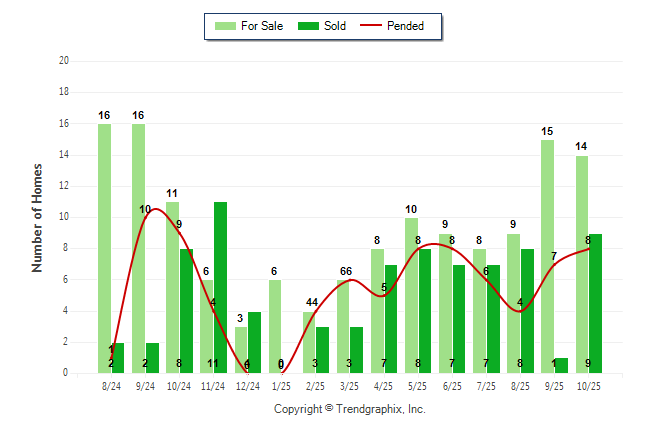The width and height of the screenshot is (646, 434).
Task: Click the Number of Homes axis title
Action: [x=38, y=217]
